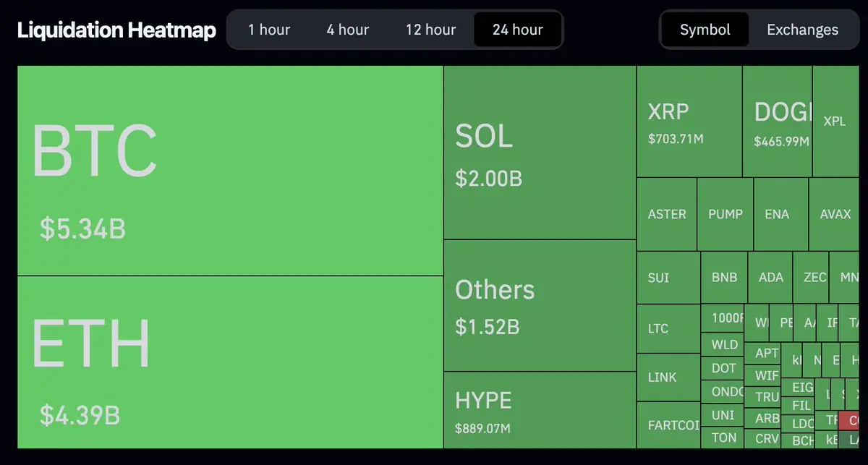
Task: Open the XPL heatmap tile
Action: [835, 121]
